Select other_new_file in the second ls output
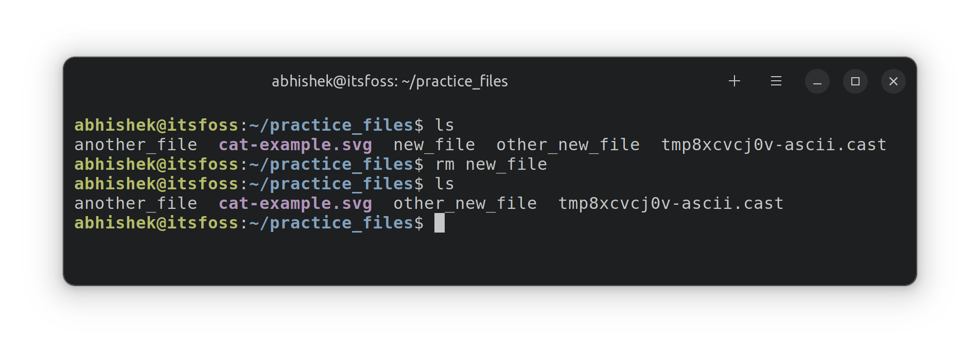This screenshot has height=355, width=980. click(x=465, y=203)
